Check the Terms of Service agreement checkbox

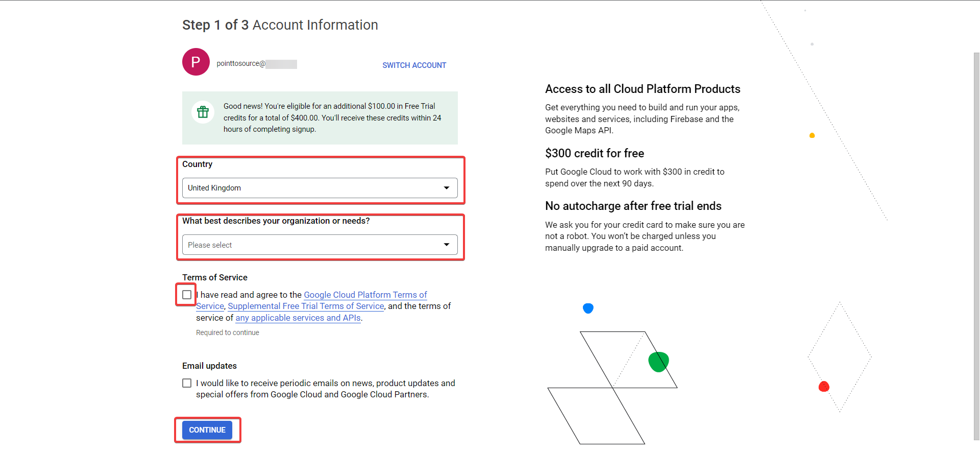[x=187, y=295]
